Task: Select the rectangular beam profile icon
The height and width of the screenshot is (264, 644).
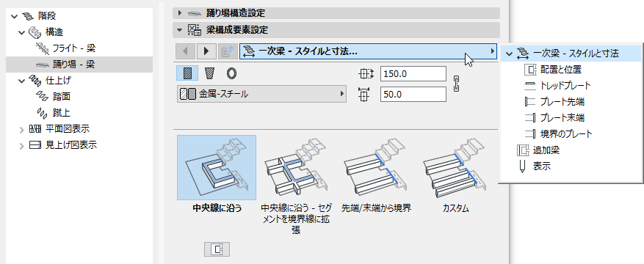Action: [187, 74]
